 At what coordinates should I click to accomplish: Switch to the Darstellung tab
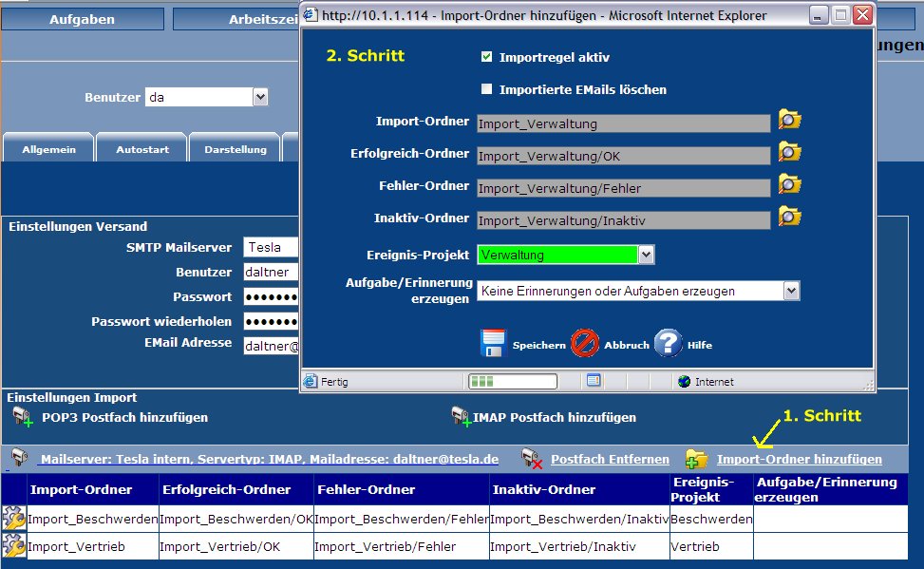pos(235,149)
